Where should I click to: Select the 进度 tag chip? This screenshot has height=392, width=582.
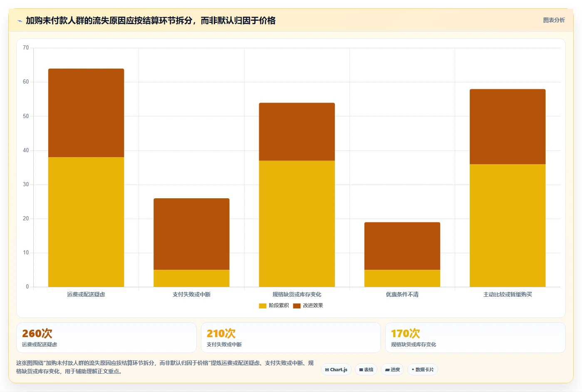(x=392, y=370)
